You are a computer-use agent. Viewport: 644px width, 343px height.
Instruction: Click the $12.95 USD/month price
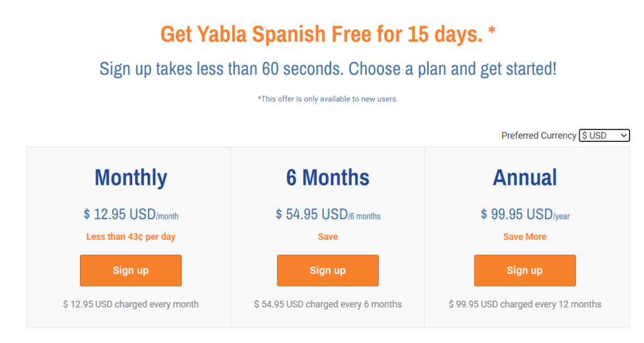(x=131, y=215)
